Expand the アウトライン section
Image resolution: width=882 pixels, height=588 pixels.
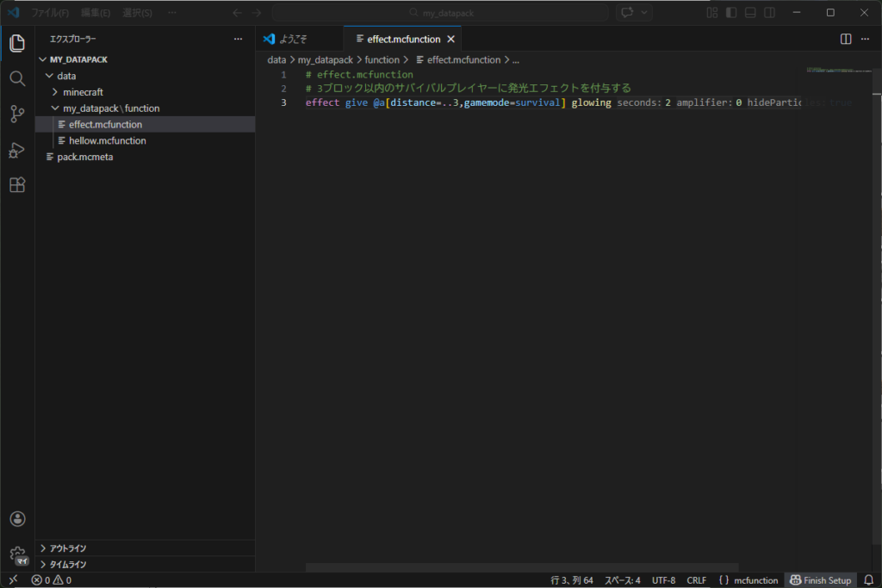pyautogui.click(x=68, y=548)
